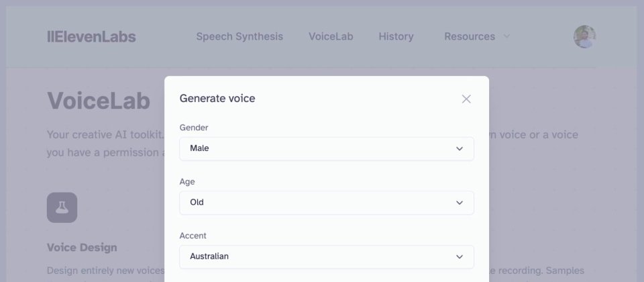Go to Speech Synthesis page
The image size is (644, 282).
coord(239,37)
